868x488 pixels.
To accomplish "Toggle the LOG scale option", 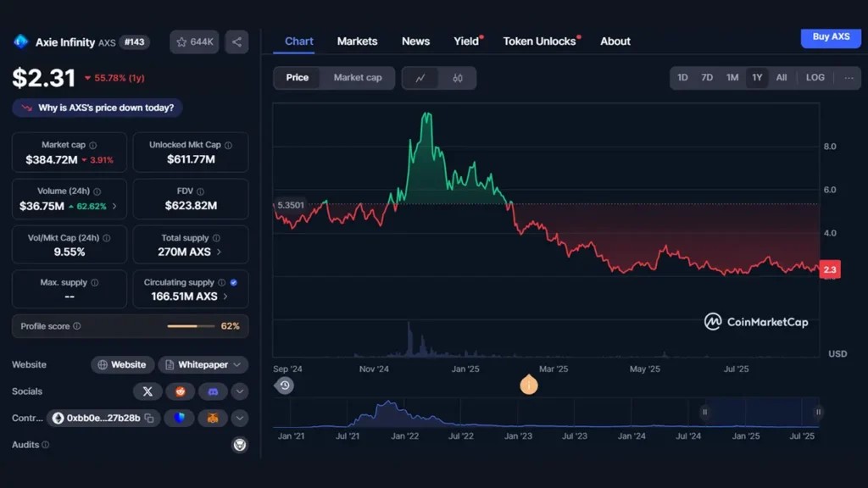I will click(815, 78).
